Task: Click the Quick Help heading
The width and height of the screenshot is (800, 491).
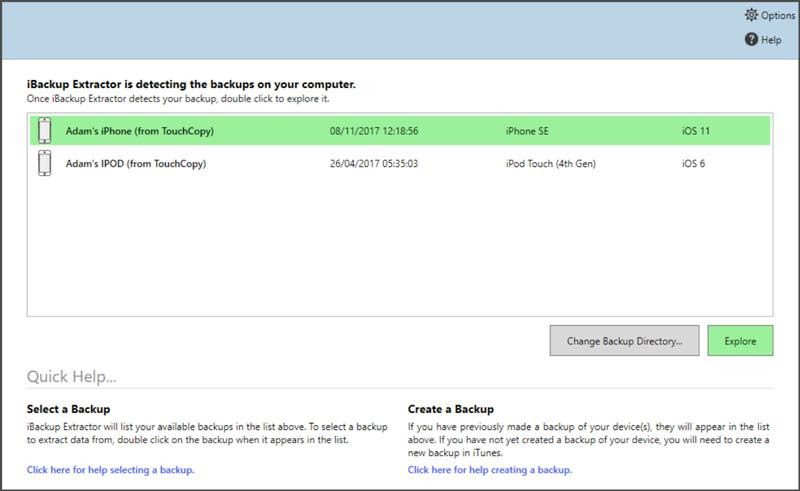Action: pos(72,377)
